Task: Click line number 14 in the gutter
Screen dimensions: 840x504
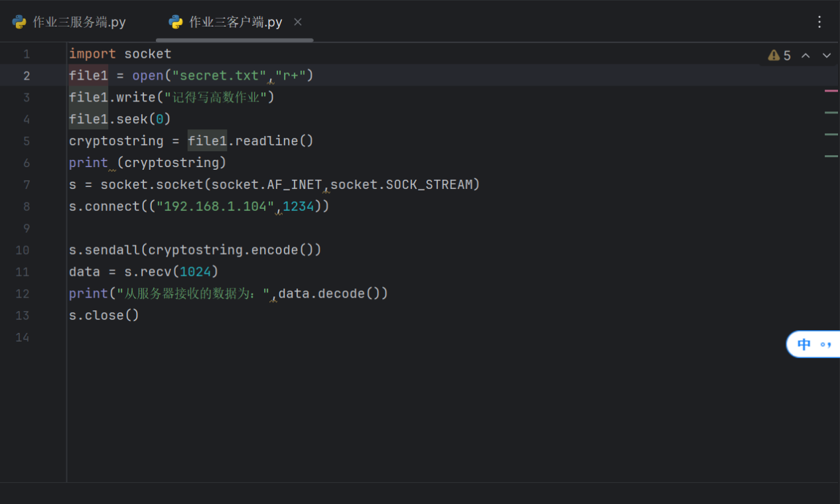Action: (x=23, y=338)
